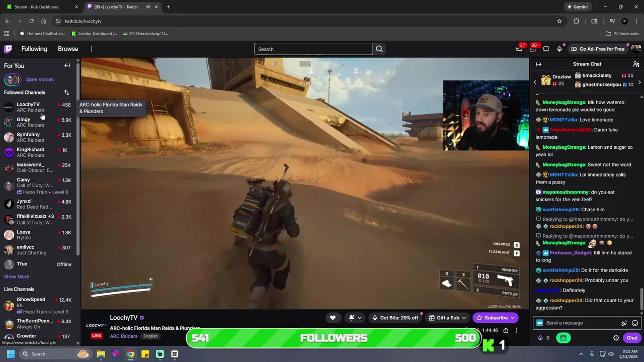Viewport: 644px width, 362px height.
Task: Open the Following tab
Action: pyautogui.click(x=34, y=49)
